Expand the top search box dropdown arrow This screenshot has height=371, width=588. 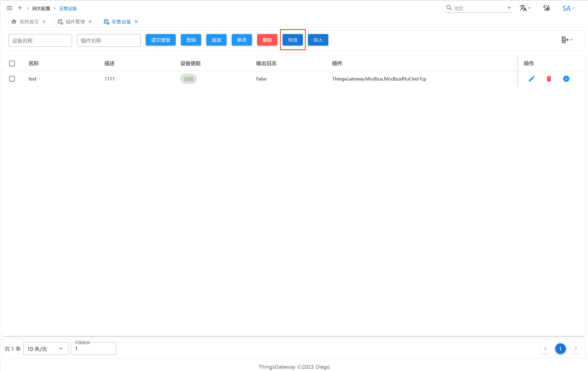pos(509,8)
